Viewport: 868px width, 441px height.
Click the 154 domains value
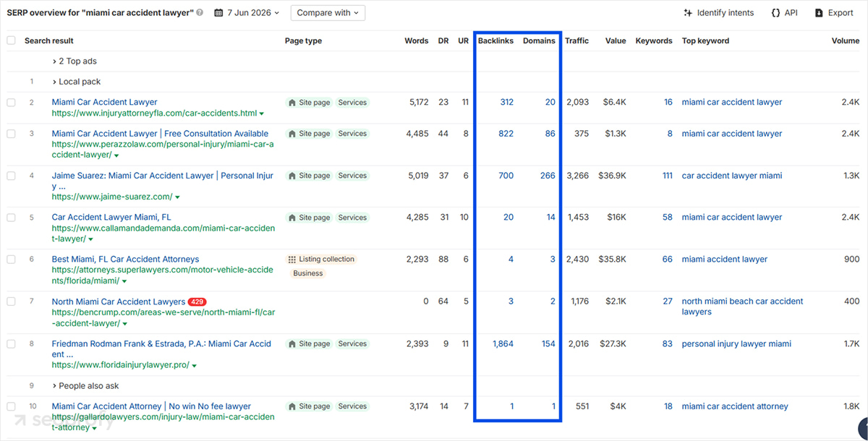click(548, 344)
